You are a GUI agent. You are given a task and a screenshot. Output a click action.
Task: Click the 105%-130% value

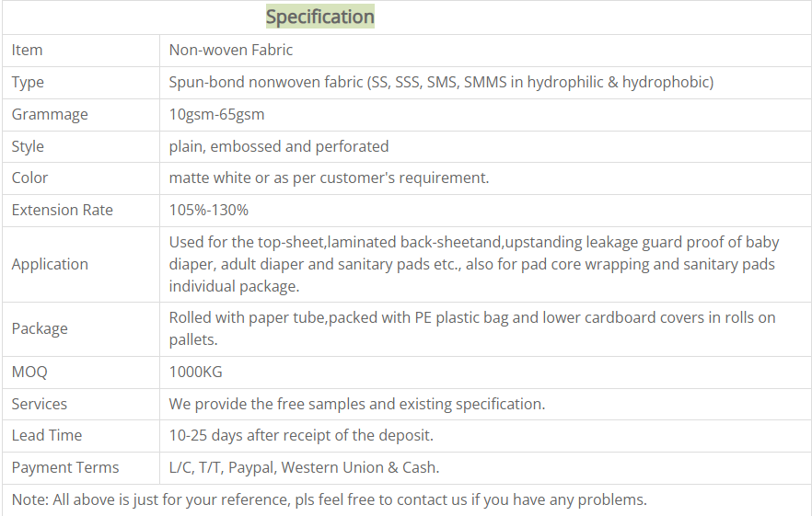click(x=208, y=210)
